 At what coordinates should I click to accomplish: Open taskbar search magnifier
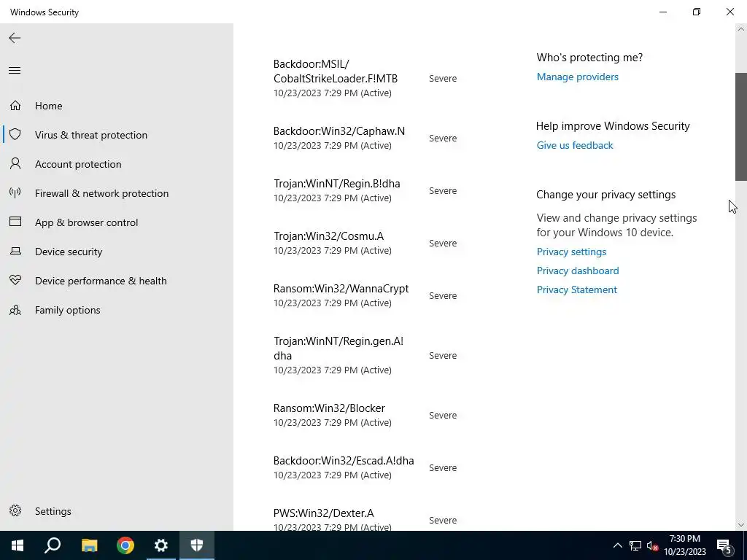pyautogui.click(x=53, y=545)
